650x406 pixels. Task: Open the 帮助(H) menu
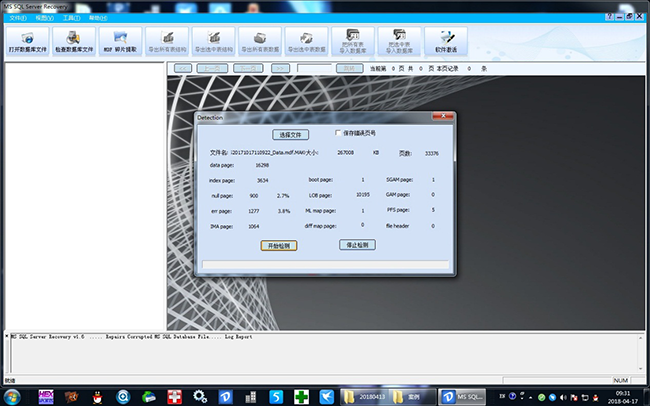pyautogui.click(x=98, y=18)
